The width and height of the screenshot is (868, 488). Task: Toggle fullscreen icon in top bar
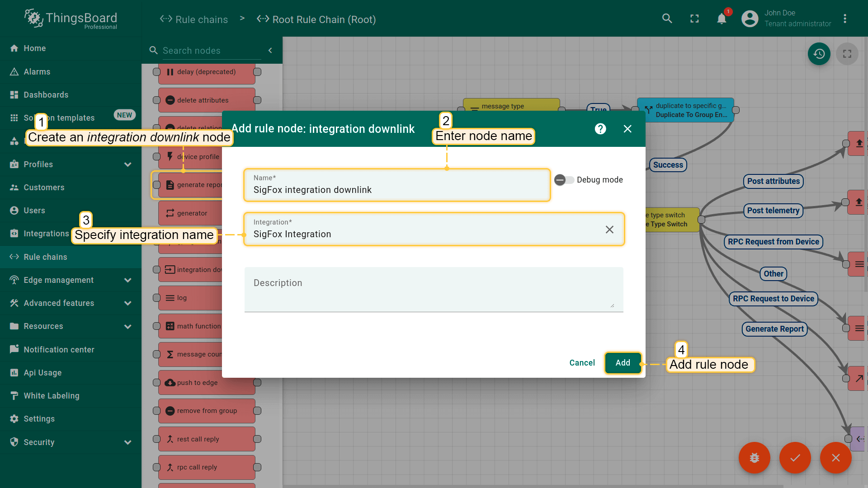[694, 19]
